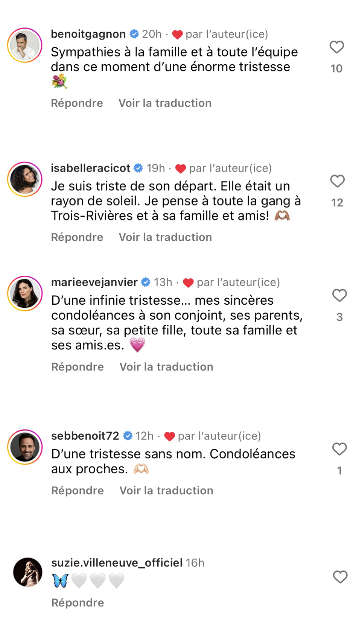The width and height of the screenshot is (353, 644).
Task: Open sebbenoit72's profile photo
Action: coord(25,447)
